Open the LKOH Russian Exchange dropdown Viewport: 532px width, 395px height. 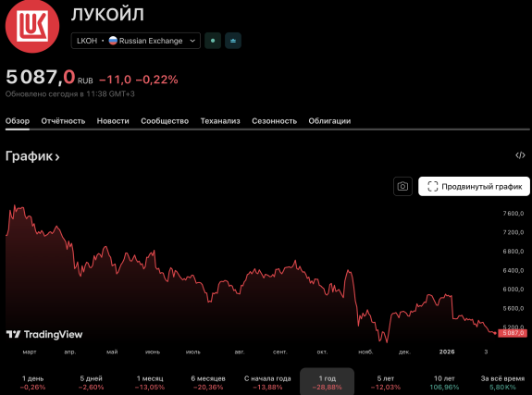pos(136,41)
